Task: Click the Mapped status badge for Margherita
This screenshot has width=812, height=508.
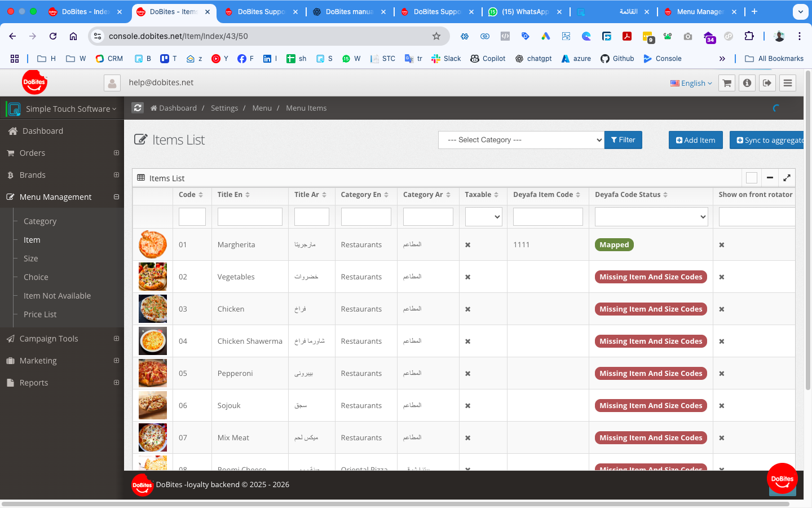Action: click(x=614, y=245)
